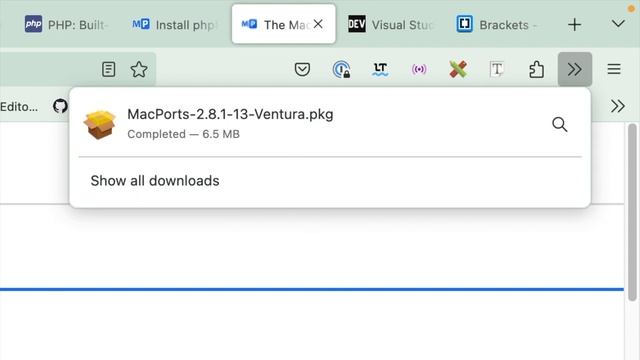Open the Extensions puzzle piece menu
The width and height of the screenshot is (640, 360).
536,69
